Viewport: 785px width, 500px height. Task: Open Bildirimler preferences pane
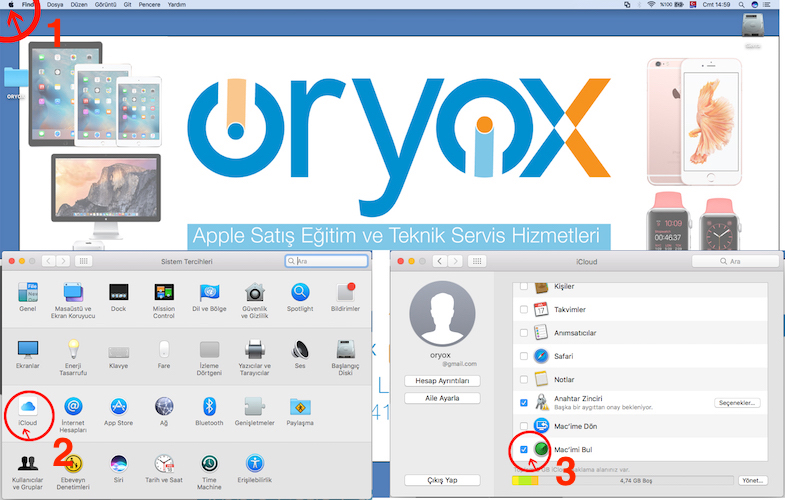(345, 297)
